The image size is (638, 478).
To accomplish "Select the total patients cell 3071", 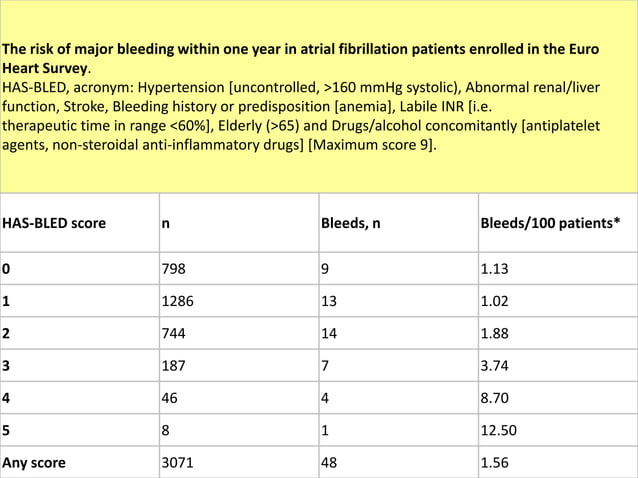I will (239, 463).
